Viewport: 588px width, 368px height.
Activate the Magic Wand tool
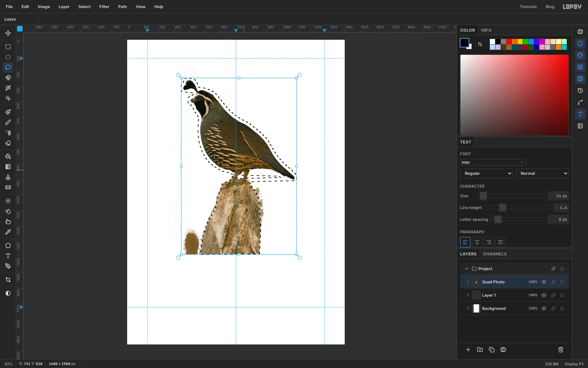coord(8,88)
